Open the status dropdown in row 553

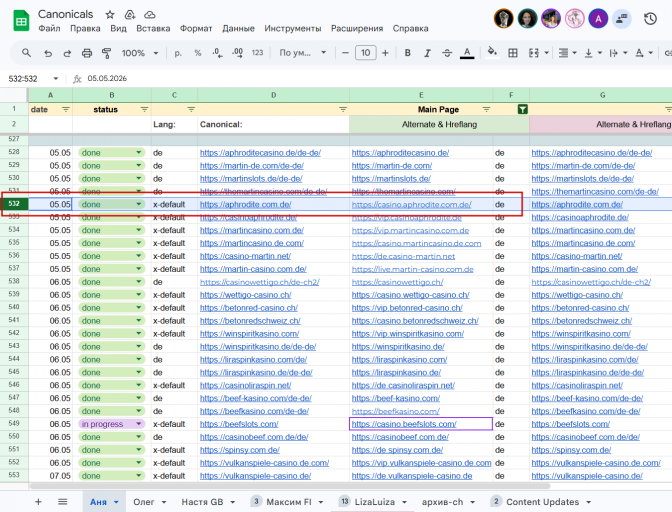139,476
